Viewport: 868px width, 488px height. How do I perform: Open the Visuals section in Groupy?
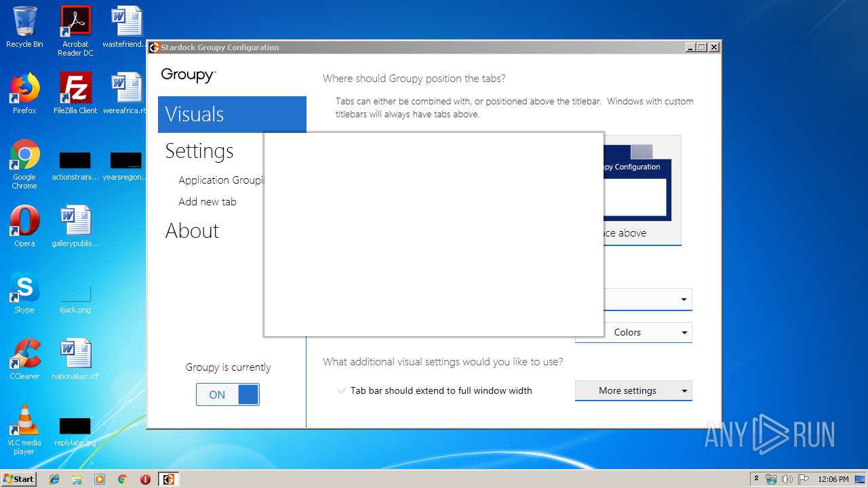pyautogui.click(x=232, y=114)
